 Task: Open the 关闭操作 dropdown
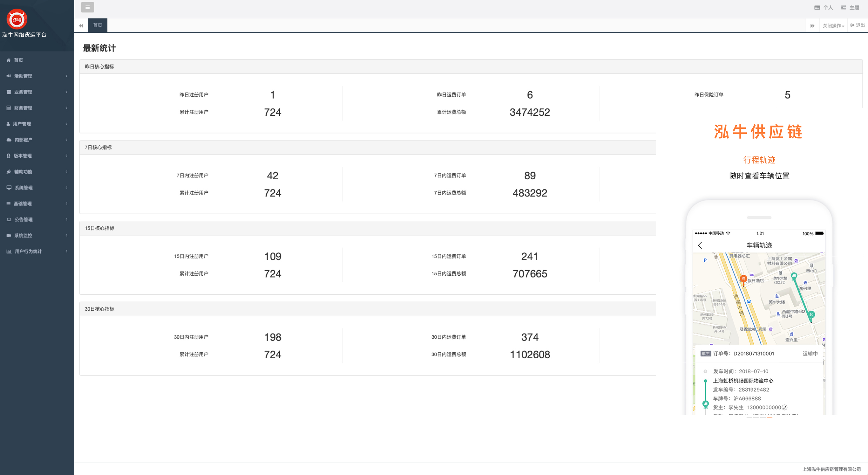tap(833, 26)
